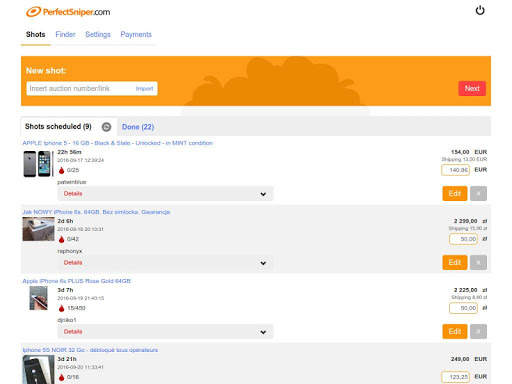Click red drop icon in Jak NOWY iPhone row

(61, 239)
